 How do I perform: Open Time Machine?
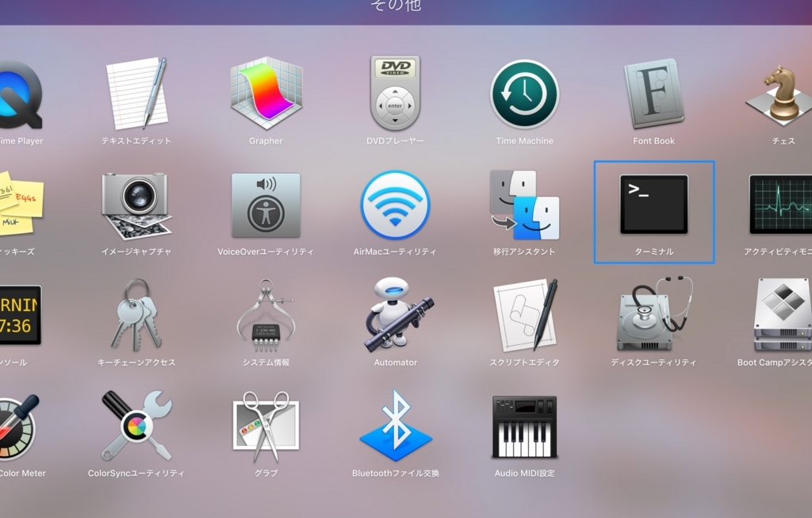525,94
